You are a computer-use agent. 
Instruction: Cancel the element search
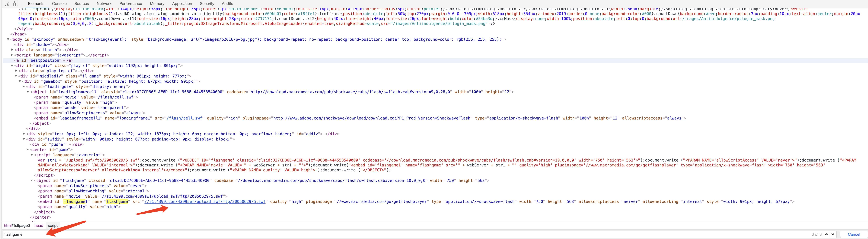click(854, 234)
